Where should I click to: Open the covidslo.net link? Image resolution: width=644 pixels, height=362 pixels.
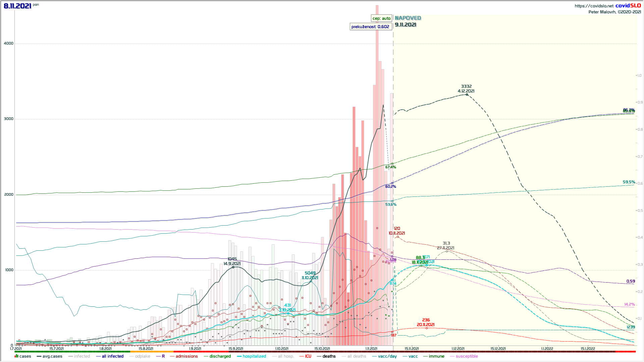pyautogui.click(x=594, y=6)
